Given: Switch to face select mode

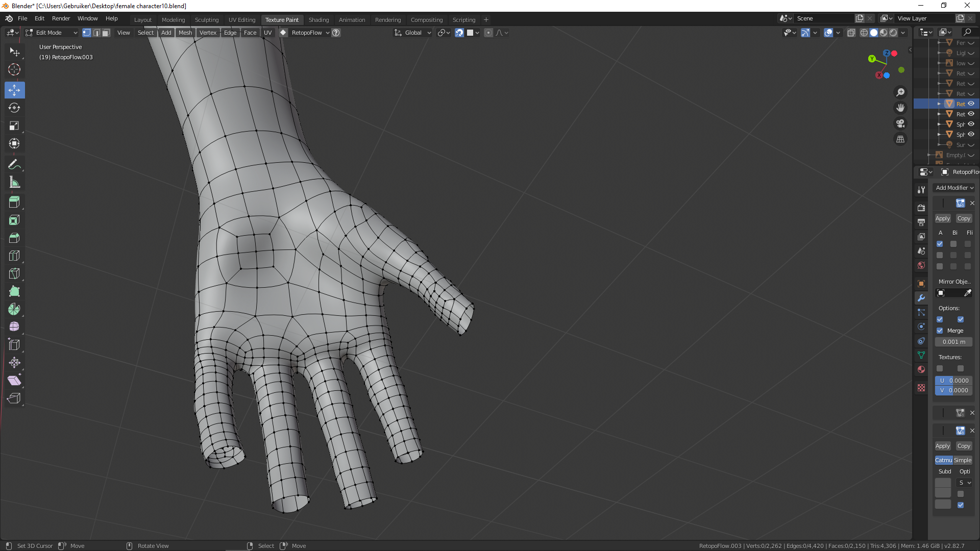Looking at the screenshot, I should 106,33.
